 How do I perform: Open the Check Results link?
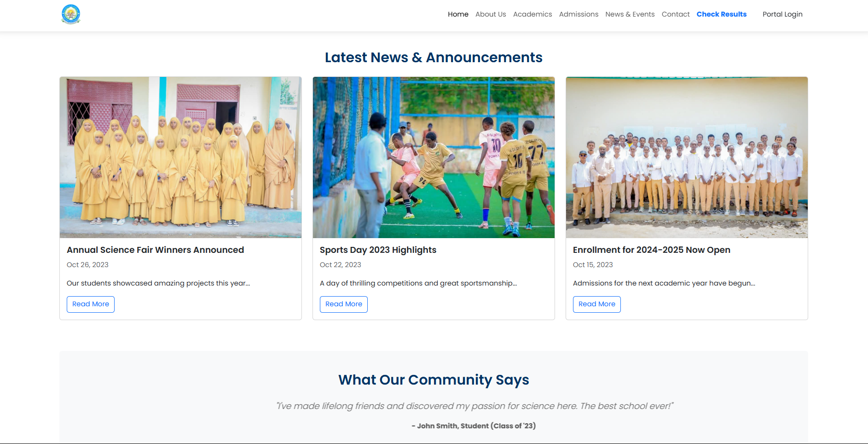(x=721, y=14)
